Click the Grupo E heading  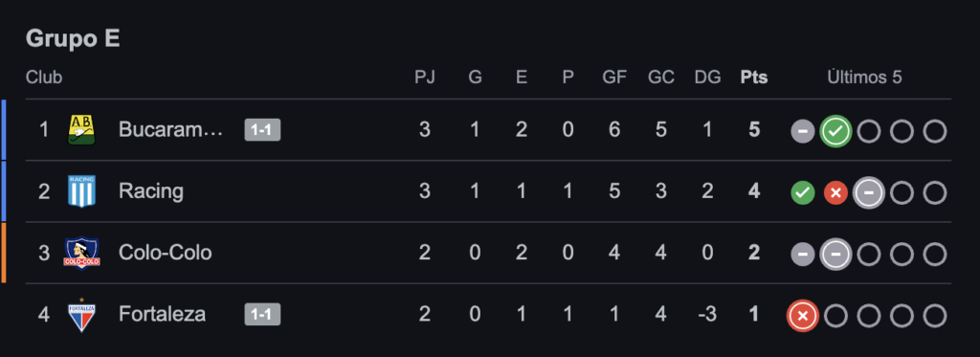[x=73, y=39]
